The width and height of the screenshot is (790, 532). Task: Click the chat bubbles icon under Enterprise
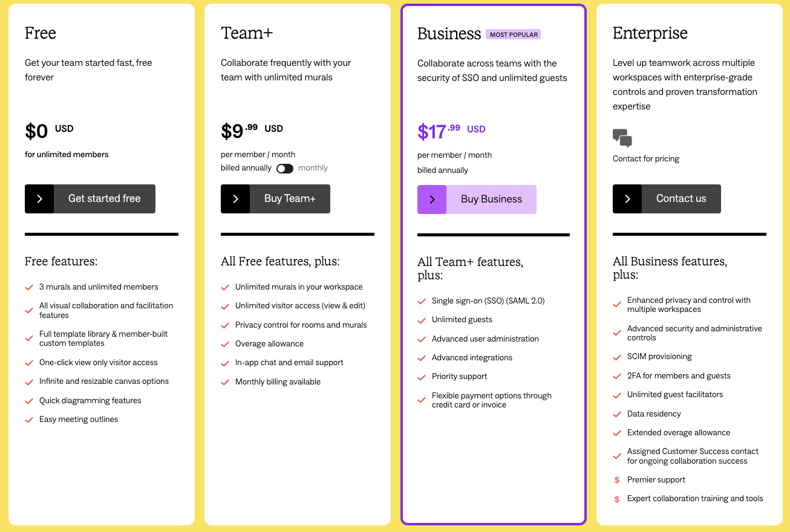622,138
